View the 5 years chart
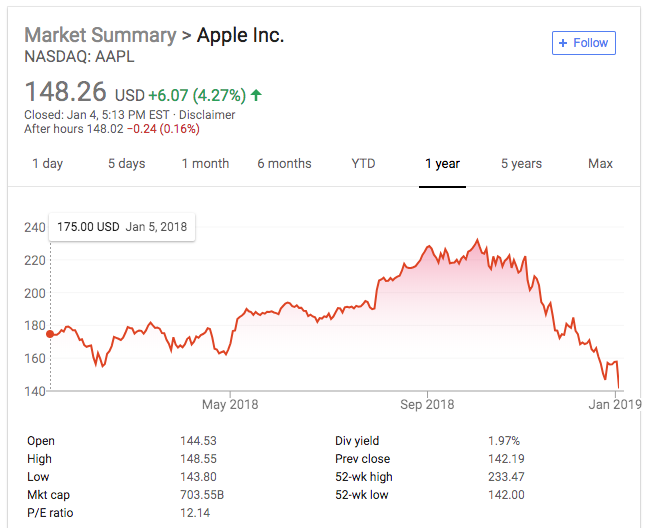647x528 pixels. pyautogui.click(x=521, y=164)
